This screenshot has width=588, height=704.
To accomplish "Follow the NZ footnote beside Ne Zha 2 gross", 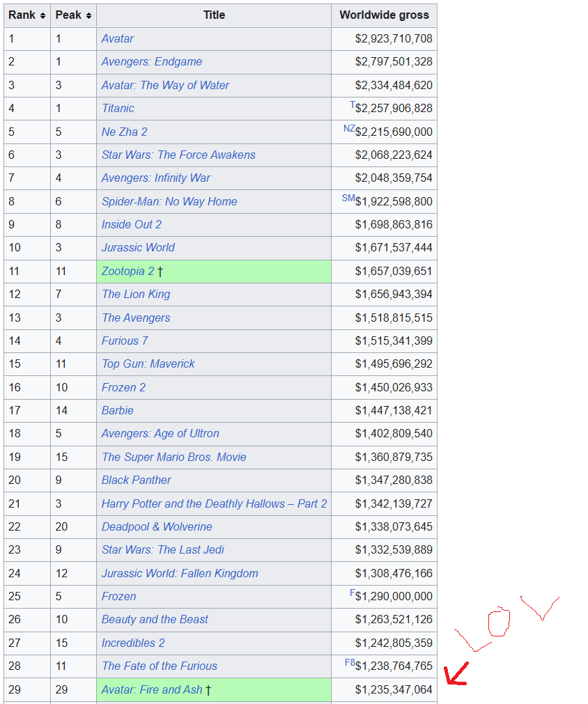I will (x=349, y=129).
